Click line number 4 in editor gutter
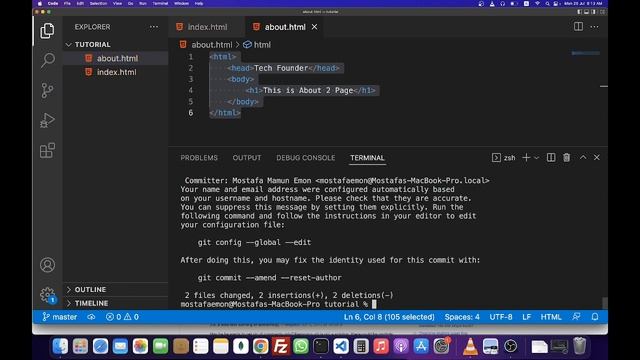 [x=191, y=90]
